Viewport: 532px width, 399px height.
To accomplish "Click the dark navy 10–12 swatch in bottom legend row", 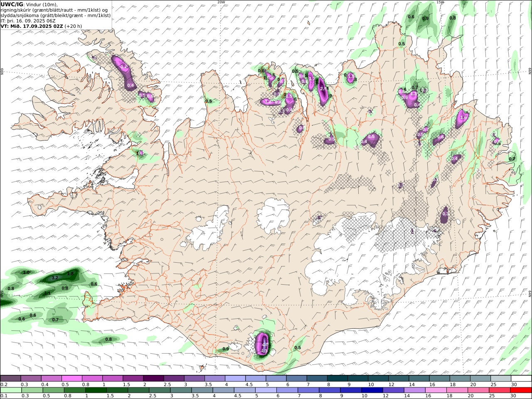I will pos(372,390).
